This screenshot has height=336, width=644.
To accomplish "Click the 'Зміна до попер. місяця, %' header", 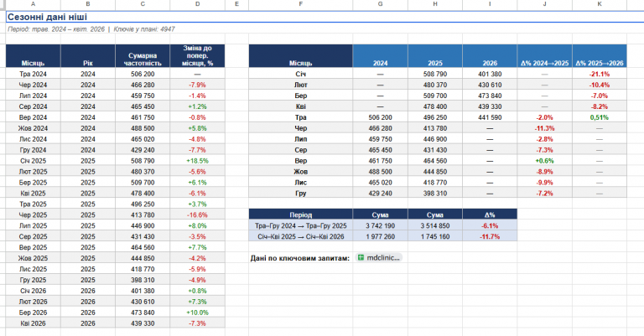I will click(x=197, y=56).
